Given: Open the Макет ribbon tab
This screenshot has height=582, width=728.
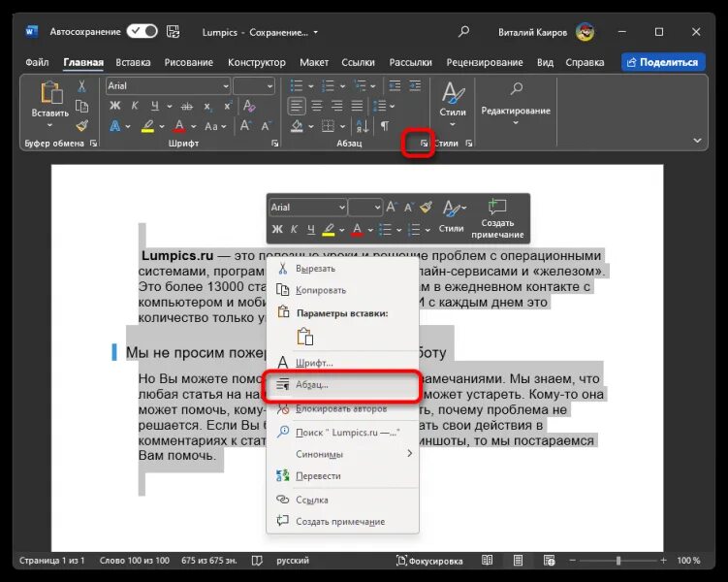Looking at the screenshot, I should 314,62.
